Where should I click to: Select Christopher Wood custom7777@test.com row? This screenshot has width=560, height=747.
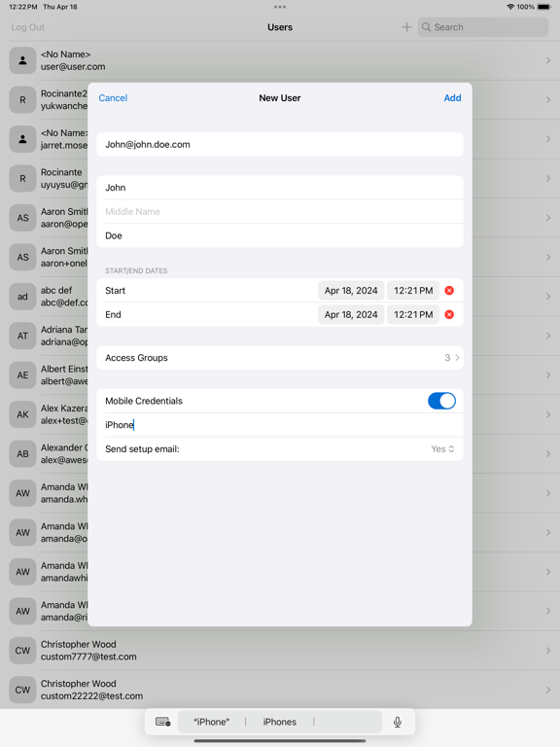point(280,651)
